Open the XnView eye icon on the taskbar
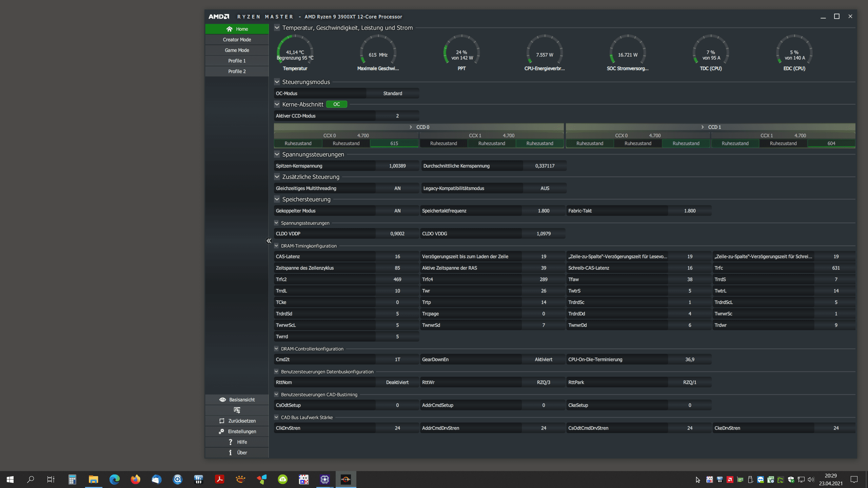 (241, 479)
